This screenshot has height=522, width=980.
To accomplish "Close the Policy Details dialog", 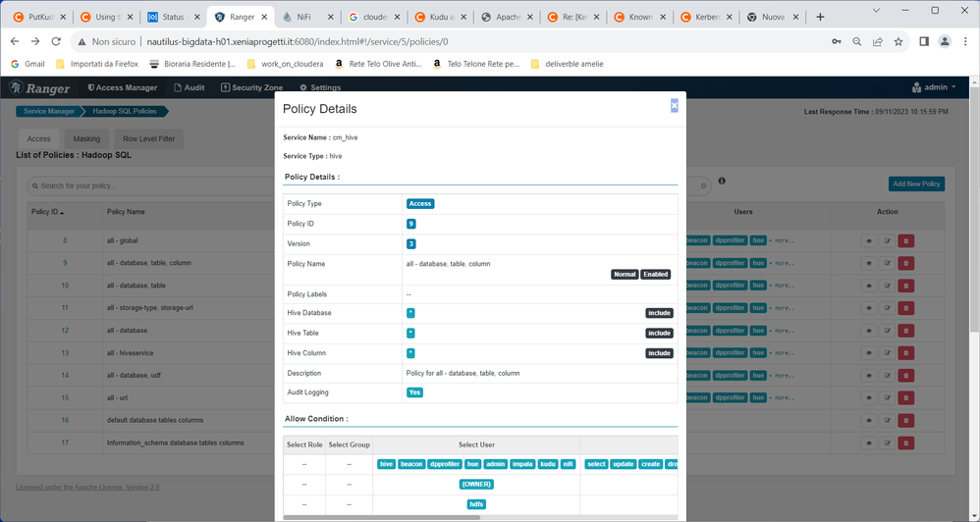I will (674, 106).
